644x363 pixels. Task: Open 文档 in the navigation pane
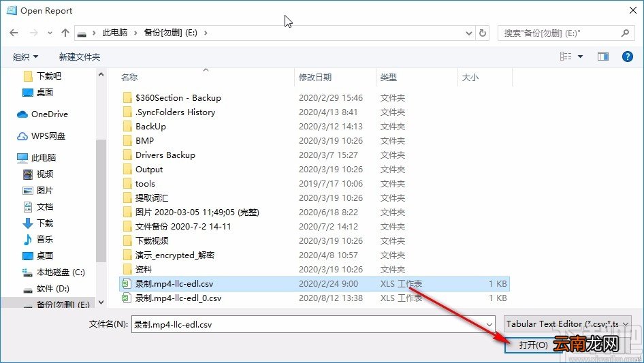[39, 207]
